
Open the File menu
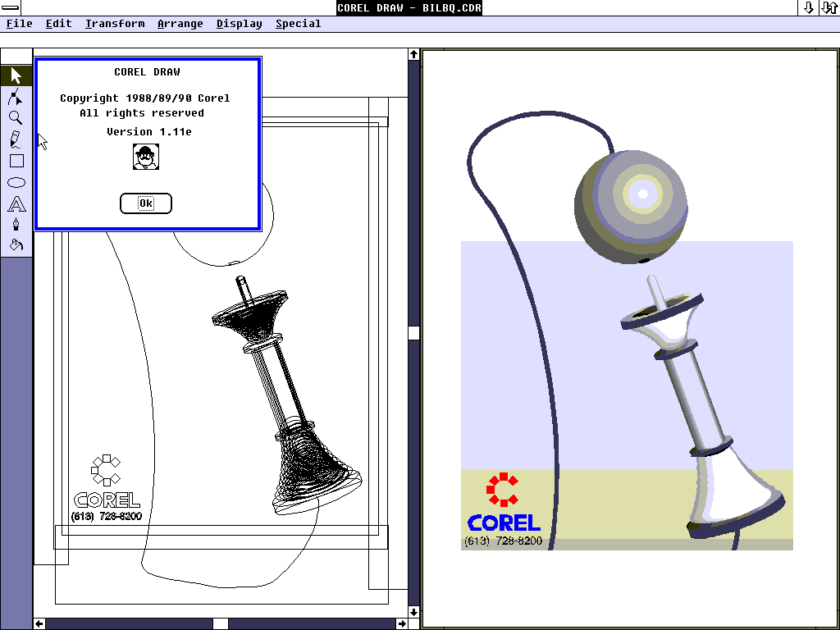click(x=20, y=24)
